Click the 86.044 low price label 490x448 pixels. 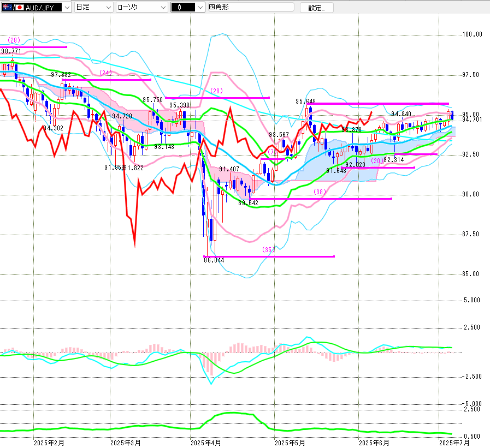pos(214,260)
